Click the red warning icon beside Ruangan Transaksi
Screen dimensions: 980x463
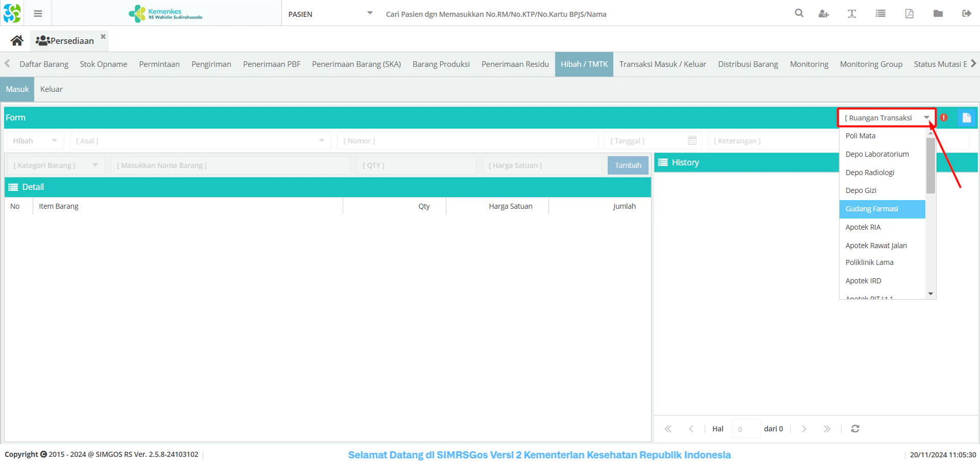tap(944, 117)
